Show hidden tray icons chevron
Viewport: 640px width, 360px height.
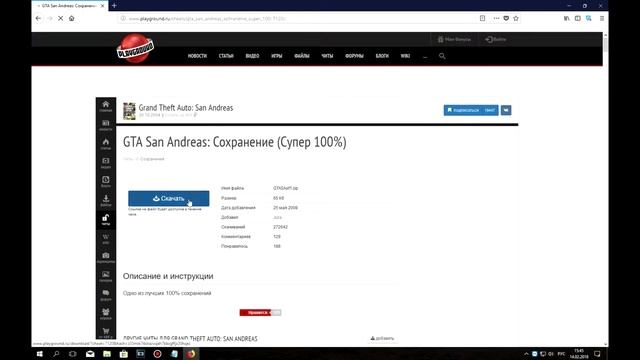526,354
